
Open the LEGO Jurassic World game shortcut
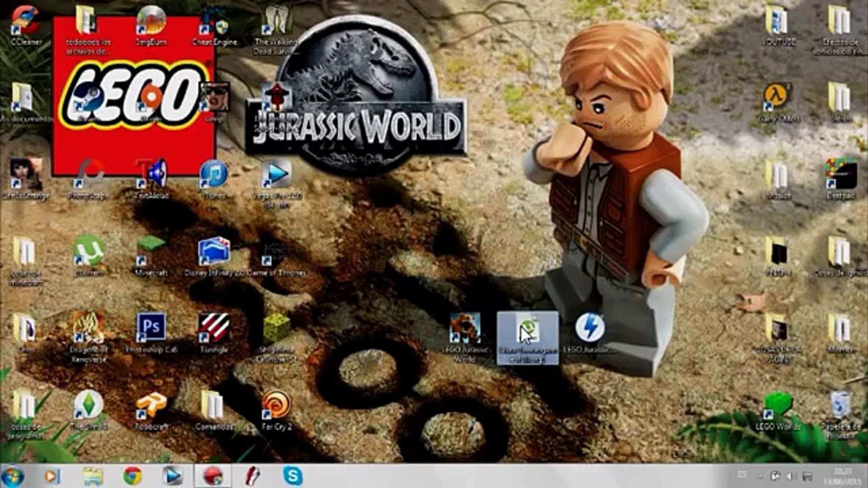(x=465, y=337)
